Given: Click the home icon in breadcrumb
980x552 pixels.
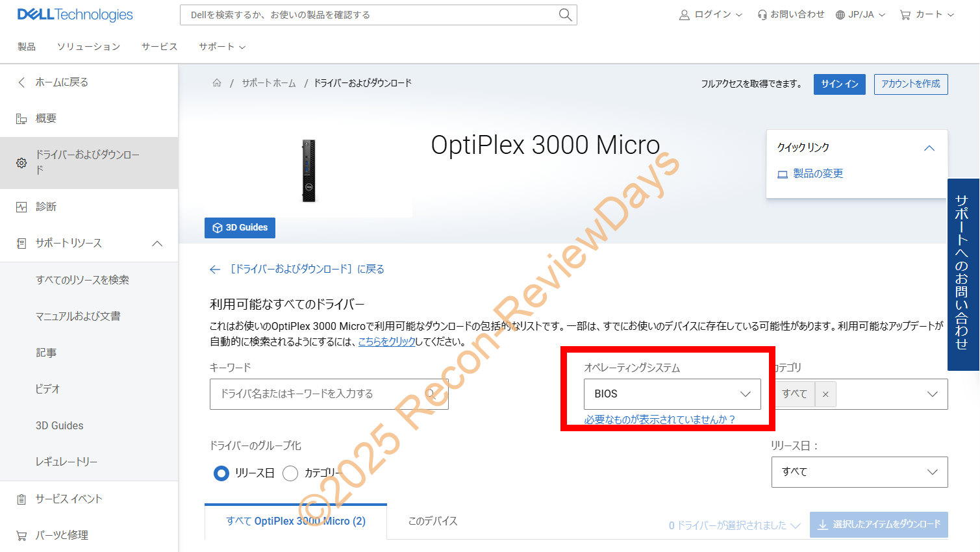Looking at the screenshot, I should (217, 83).
